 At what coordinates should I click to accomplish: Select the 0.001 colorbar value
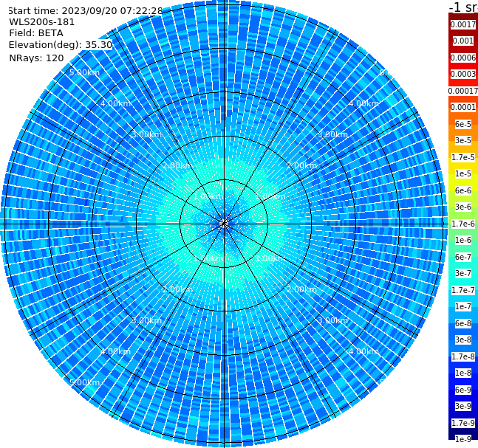point(463,41)
